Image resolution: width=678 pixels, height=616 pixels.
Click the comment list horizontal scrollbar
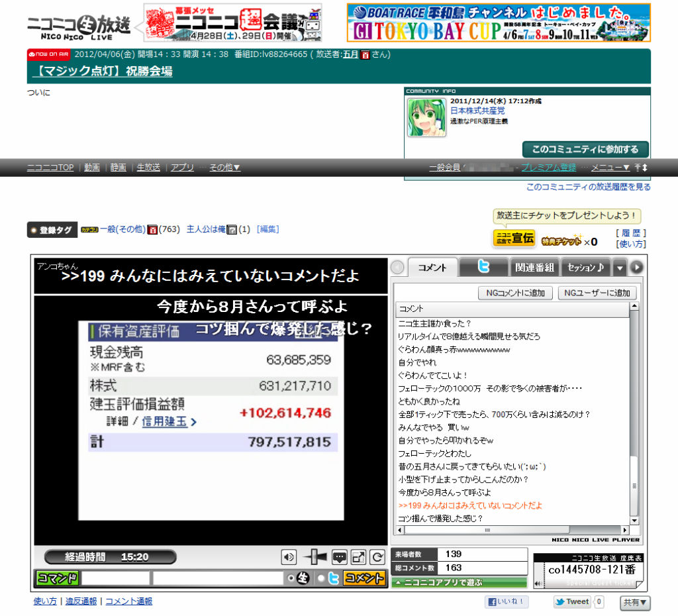(x=512, y=529)
